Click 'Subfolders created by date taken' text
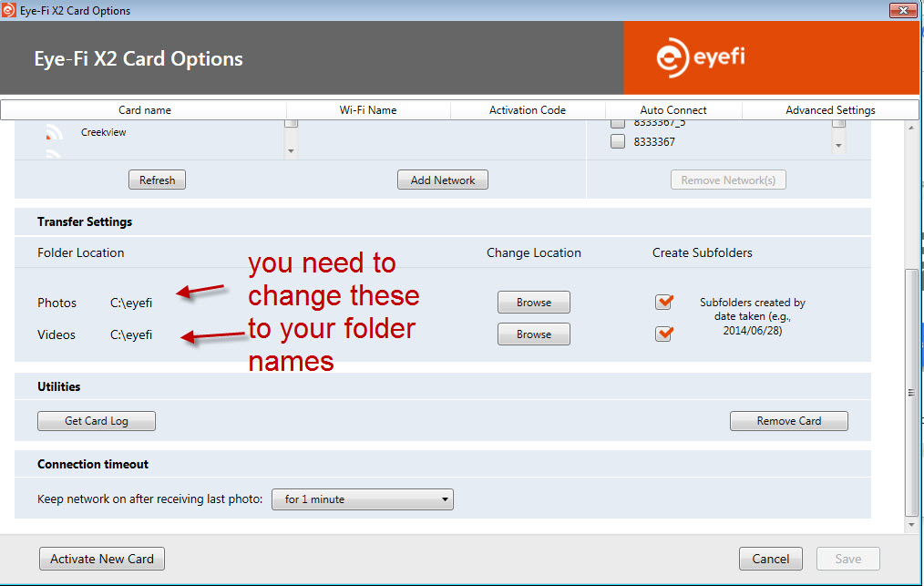 pyautogui.click(x=753, y=316)
